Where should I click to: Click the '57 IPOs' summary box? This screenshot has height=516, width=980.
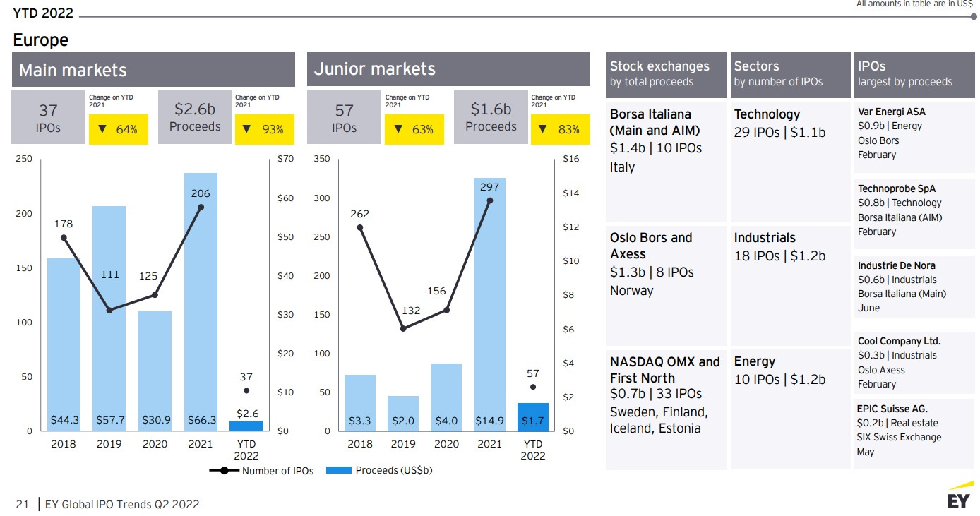click(344, 117)
